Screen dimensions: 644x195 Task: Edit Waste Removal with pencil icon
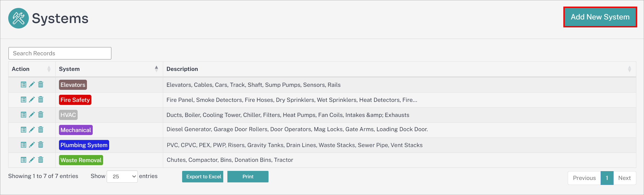click(x=32, y=160)
